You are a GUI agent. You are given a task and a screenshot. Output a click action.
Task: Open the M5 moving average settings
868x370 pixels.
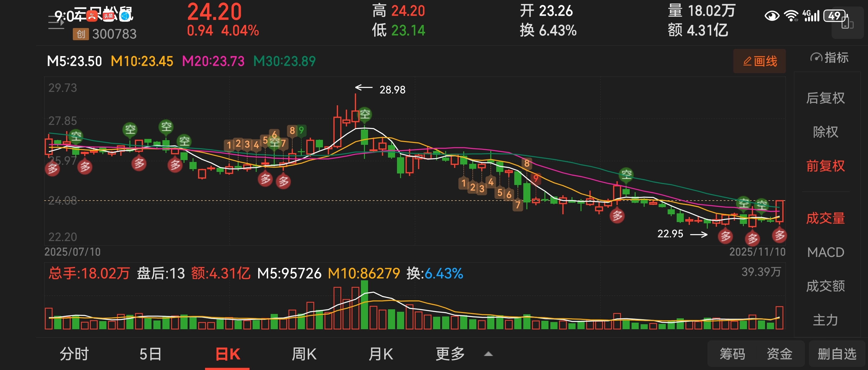[x=74, y=61]
